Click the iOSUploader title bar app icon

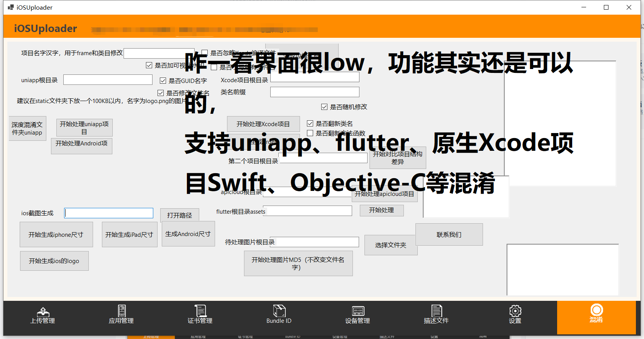(11, 7)
